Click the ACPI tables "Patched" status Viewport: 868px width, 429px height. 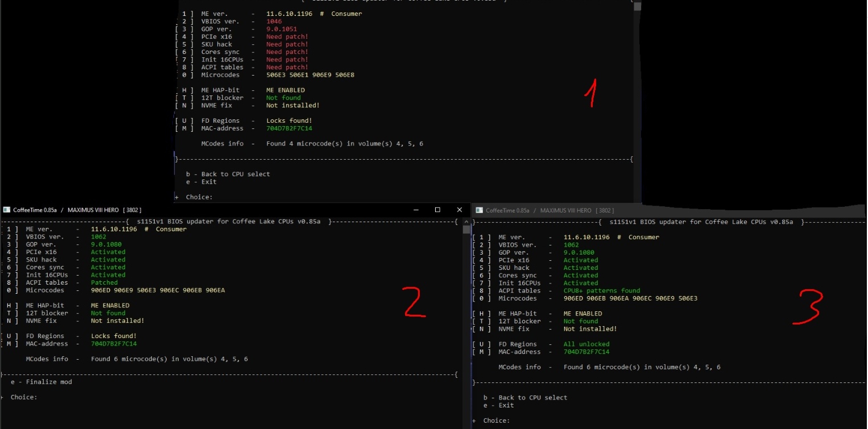click(x=105, y=282)
